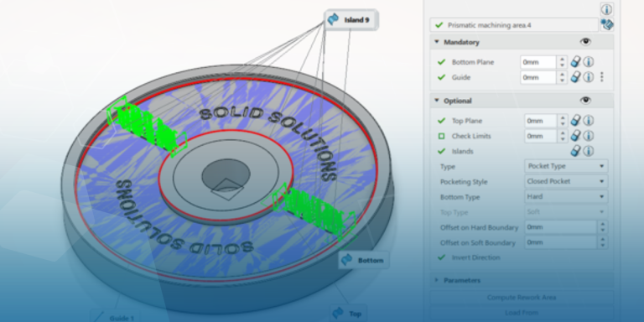The height and width of the screenshot is (322, 644).
Task: Click the Prismatic machining area.4 checkmark
Action: point(439,25)
